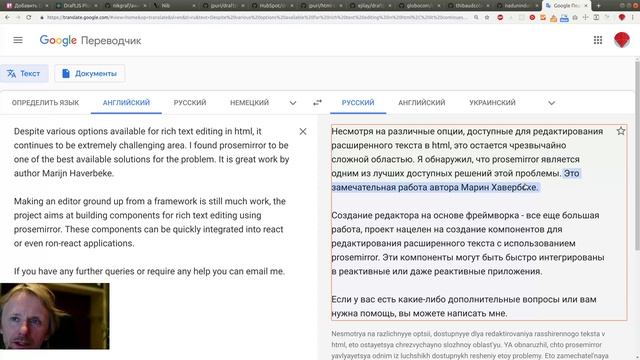Choose АНГЛИЙСКИЙ as source language
Image resolution: width=640 pixels, height=360 pixels.
126,102
